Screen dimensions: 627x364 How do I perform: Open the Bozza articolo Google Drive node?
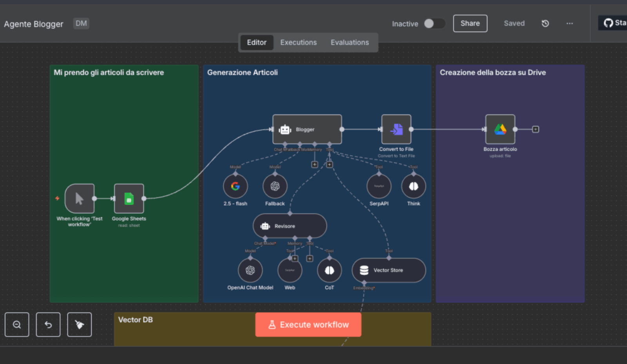pos(500,129)
